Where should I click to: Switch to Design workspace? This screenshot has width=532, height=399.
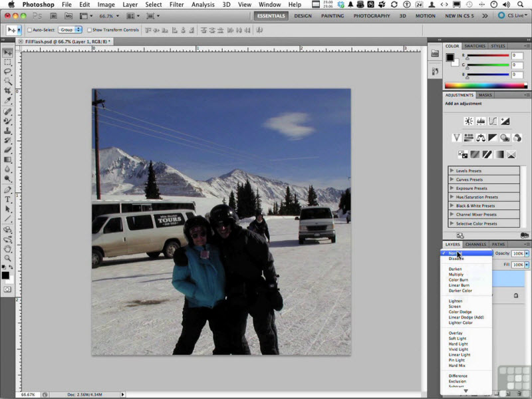point(303,16)
